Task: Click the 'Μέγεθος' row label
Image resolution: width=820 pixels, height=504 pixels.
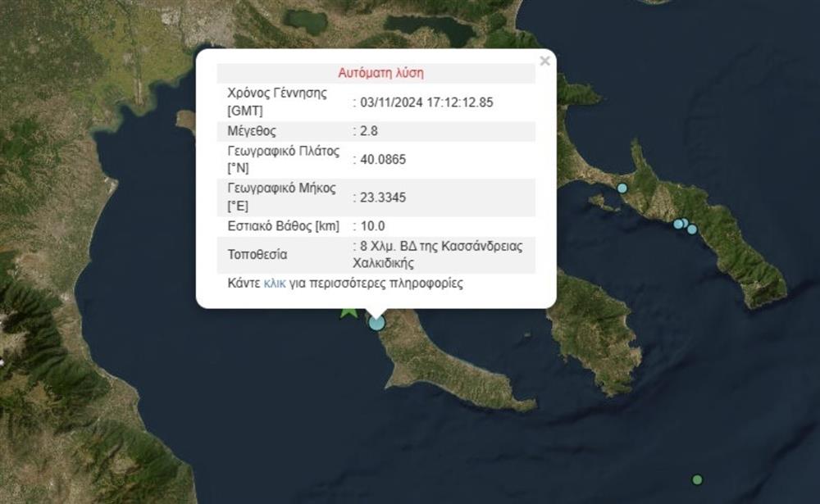Action: (x=252, y=130)
